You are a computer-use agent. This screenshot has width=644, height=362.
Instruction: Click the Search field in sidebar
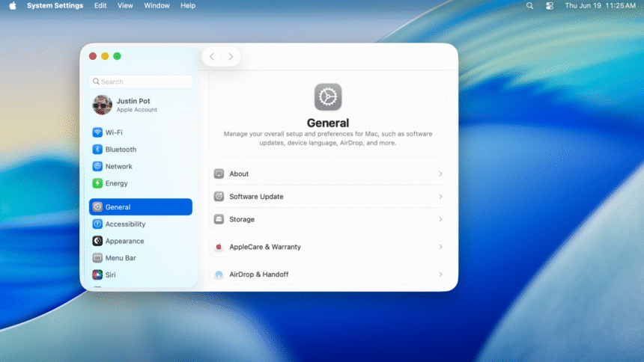(x=141, y=82)
